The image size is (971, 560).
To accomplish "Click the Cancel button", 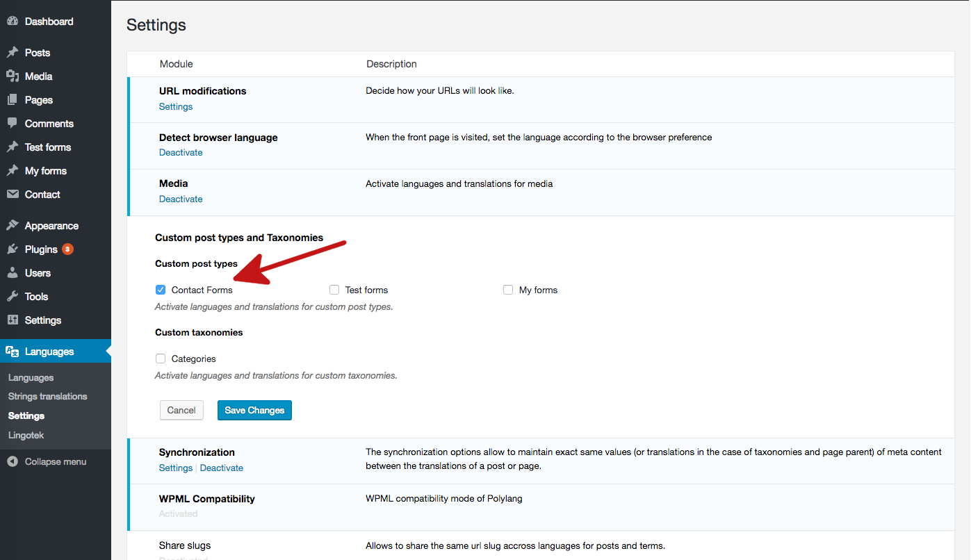I will point(181,411).
